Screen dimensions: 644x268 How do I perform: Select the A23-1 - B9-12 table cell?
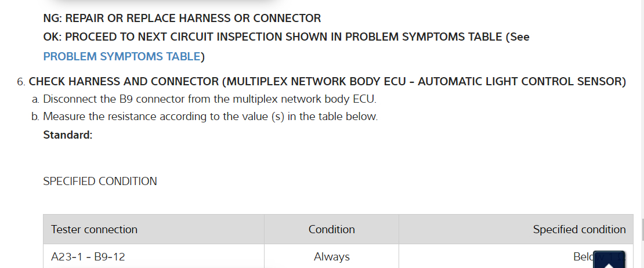coord(88,256)
